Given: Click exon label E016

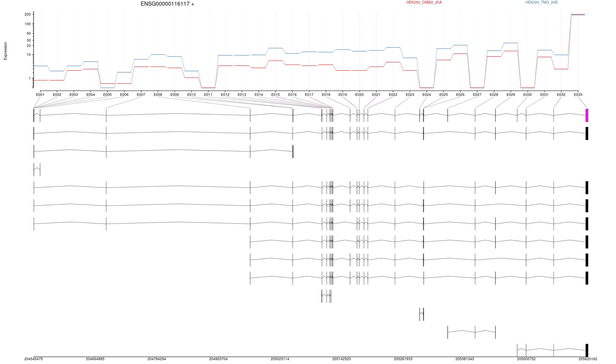Looking at the screenshot, I should pyautogui.click(x=292, y=95).
